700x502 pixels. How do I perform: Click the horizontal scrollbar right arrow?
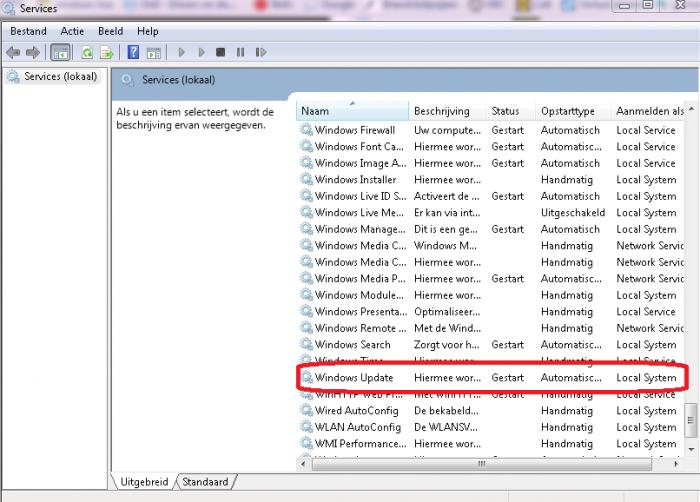click(676, 464)
